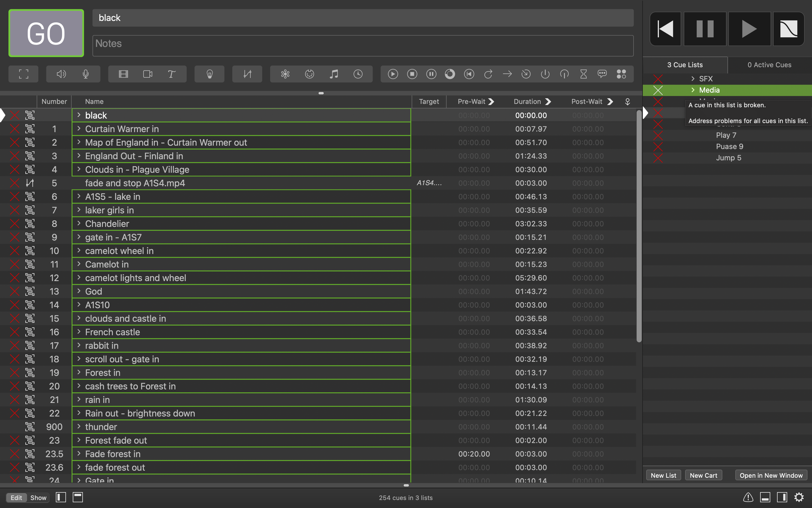Add a new Memo cue
Screen dimensions: 812x508
coord(602,74)
